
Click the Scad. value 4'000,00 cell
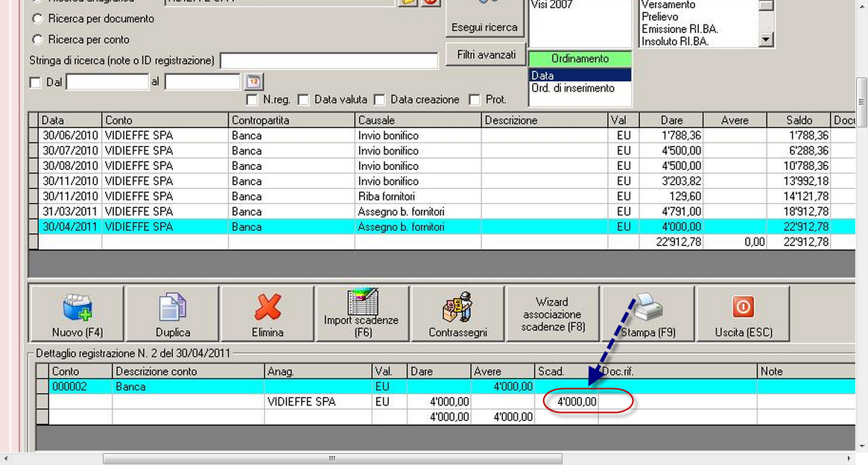click(x=567, y=402)
